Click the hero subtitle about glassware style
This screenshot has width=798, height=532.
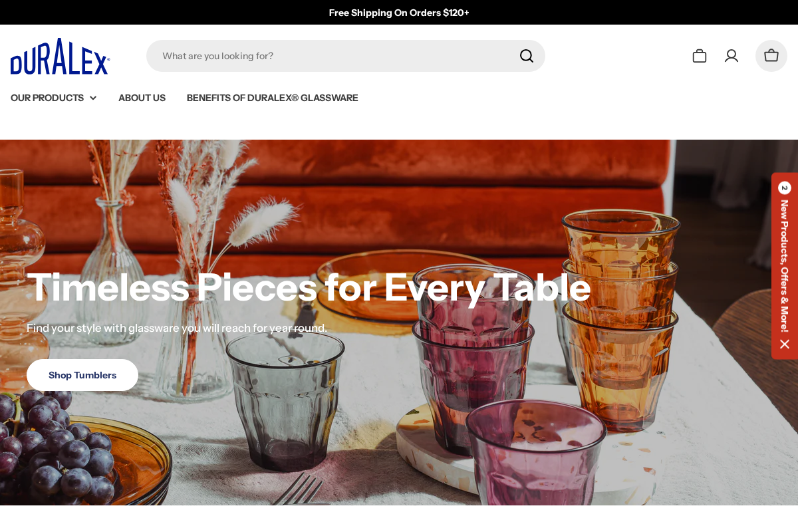[177, 328]
